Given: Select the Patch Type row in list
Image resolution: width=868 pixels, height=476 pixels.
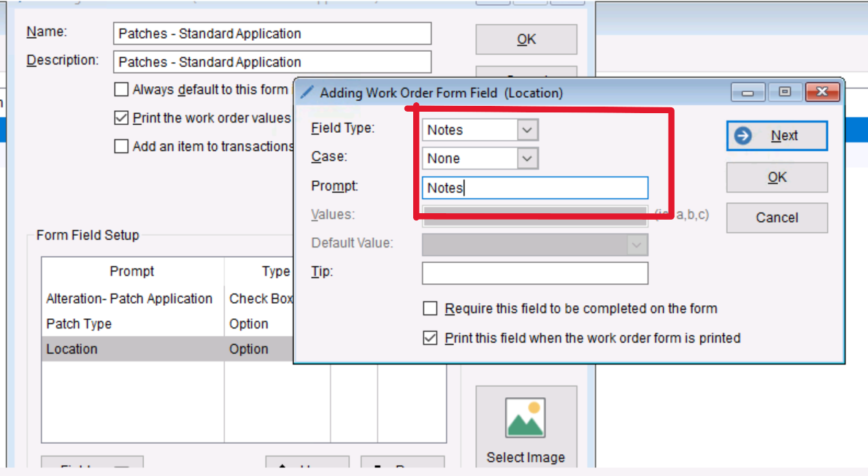Looking at the screenshot, I should point(131,323).
